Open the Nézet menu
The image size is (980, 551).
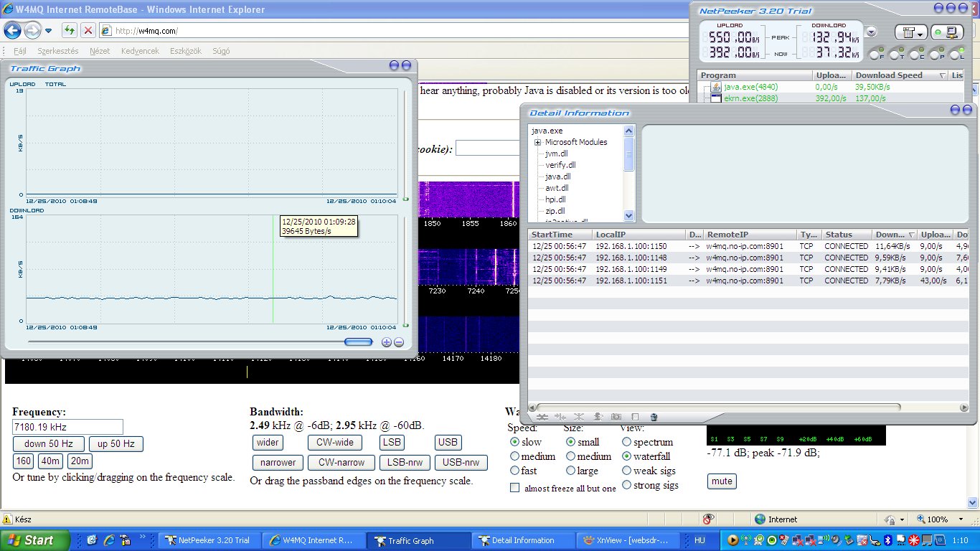(100, 51)
